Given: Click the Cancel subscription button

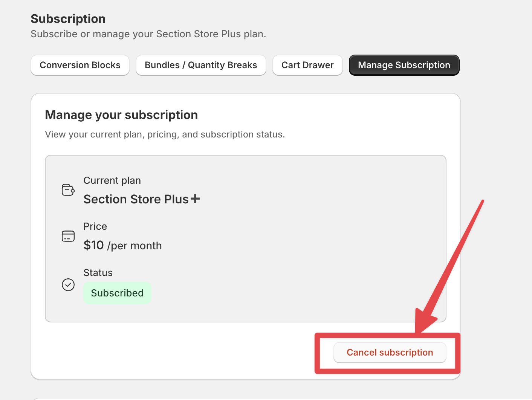Looking at the screenshot, I should click(390, 353).
